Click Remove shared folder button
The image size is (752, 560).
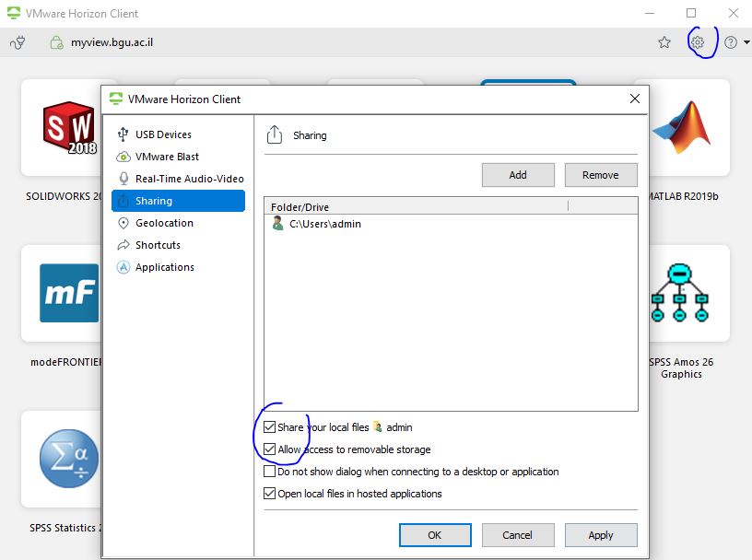click(x=601, y=175)
